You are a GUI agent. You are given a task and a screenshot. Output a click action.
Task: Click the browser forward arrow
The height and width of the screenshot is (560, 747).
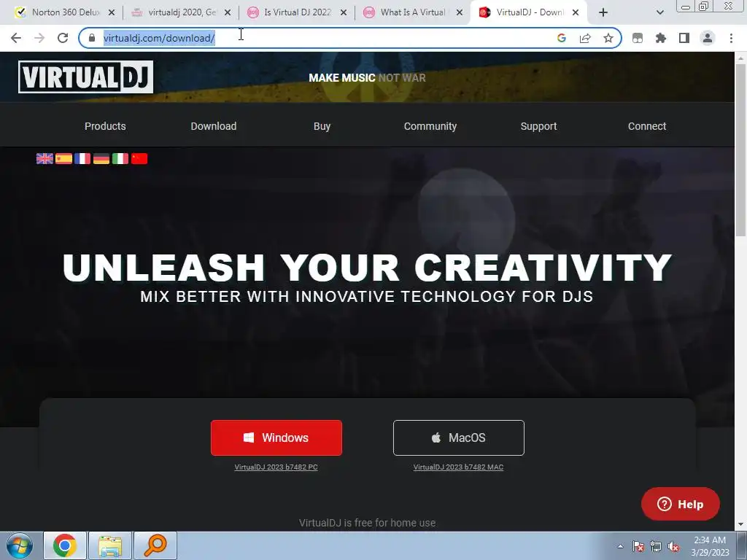[39, 38]
